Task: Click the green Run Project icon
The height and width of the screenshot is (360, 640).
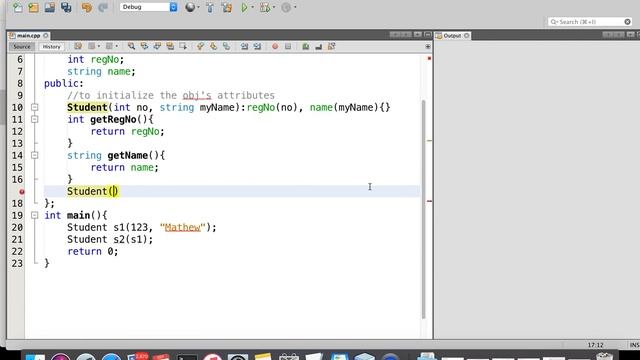Action: tap(244, 7)
